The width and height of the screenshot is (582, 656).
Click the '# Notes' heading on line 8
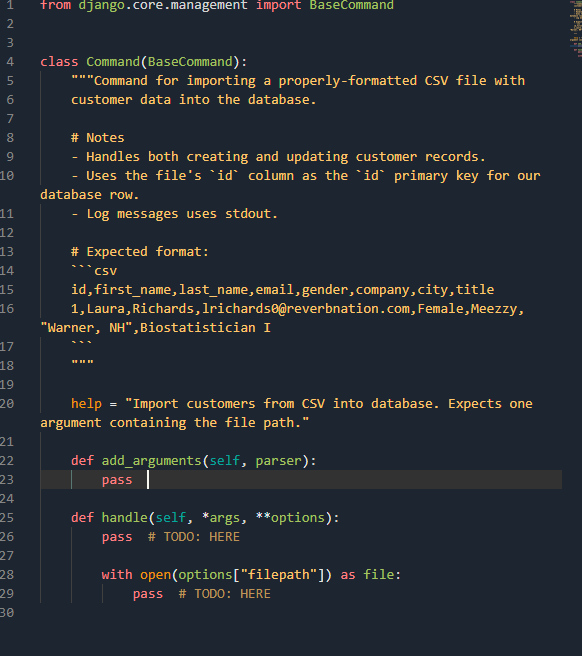coord(97,138)
